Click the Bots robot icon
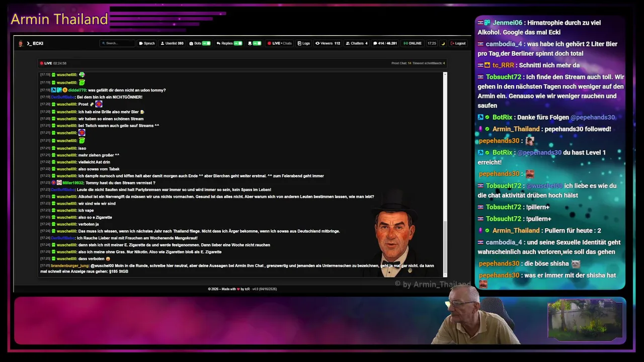Image resolution: width=644 pixels, height=362 pixels. pos(191,43)
